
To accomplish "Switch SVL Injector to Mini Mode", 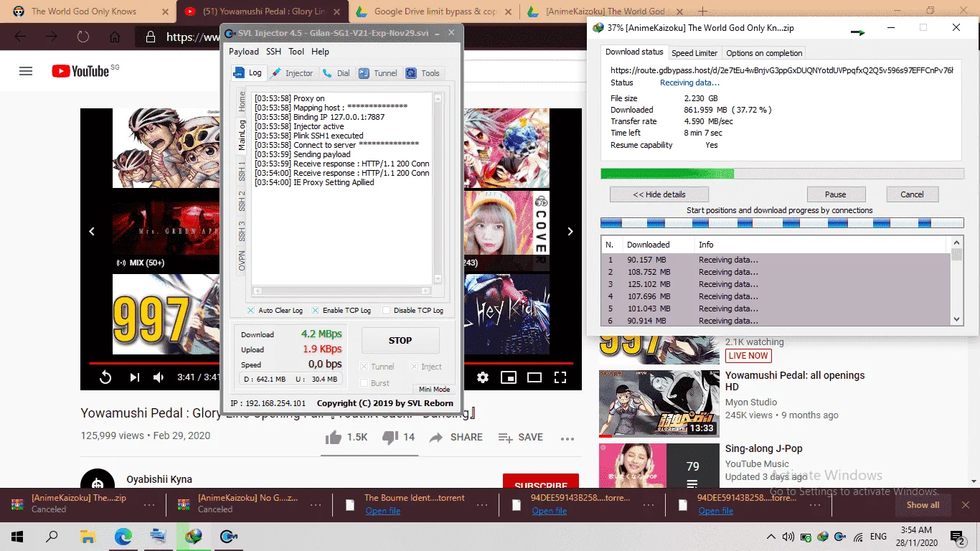I will point(434,390).
